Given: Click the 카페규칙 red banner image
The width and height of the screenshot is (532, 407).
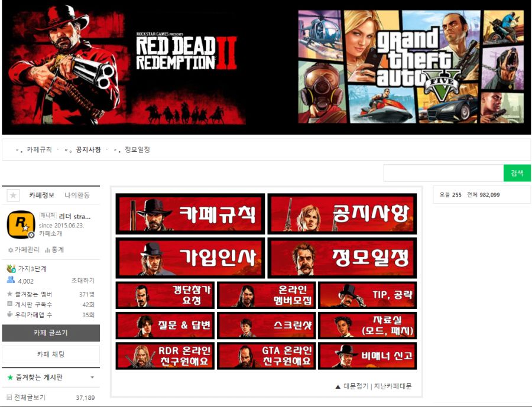Looking at the screenshot, I should [190, 214].
